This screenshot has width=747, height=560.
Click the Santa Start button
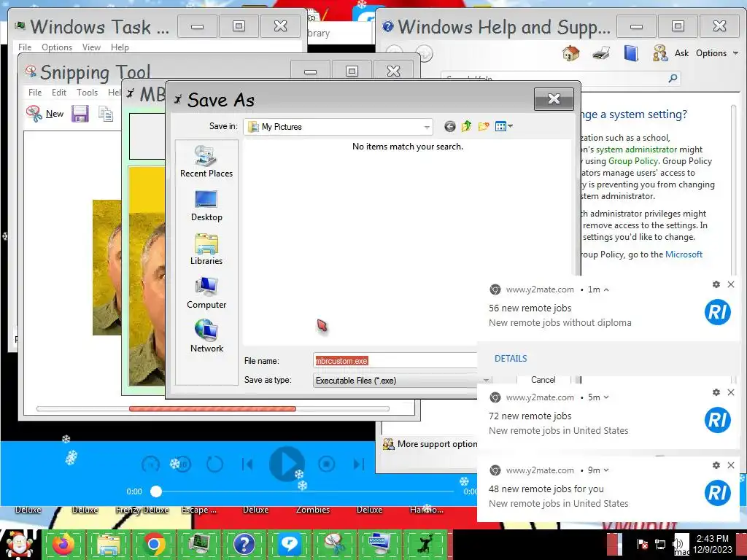tap(19, 544)
